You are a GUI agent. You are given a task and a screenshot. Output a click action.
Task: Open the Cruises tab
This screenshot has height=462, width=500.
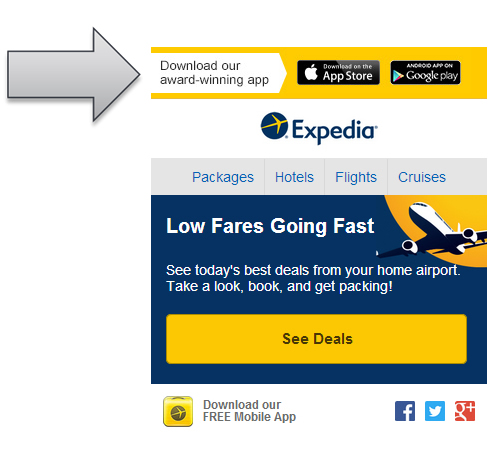pos(422,177)
